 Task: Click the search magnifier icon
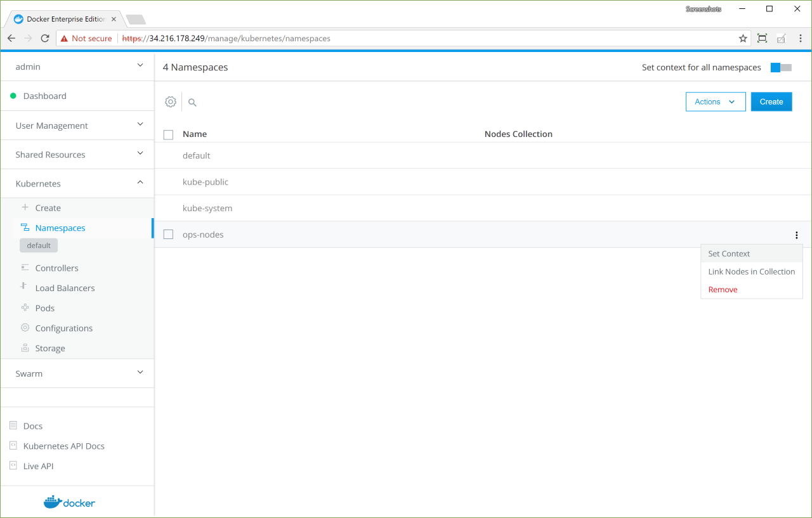coord(192,102)
